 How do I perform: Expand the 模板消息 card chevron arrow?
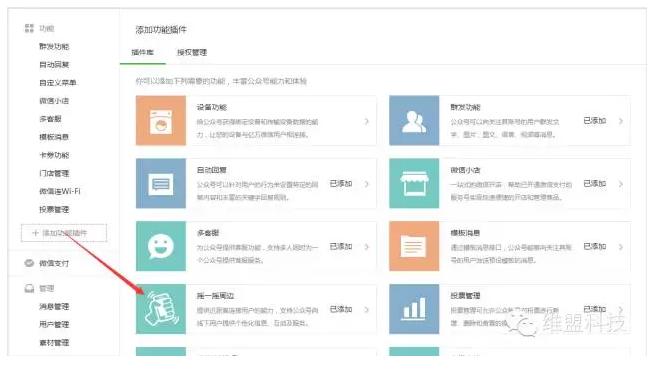[x=621, y=247]
